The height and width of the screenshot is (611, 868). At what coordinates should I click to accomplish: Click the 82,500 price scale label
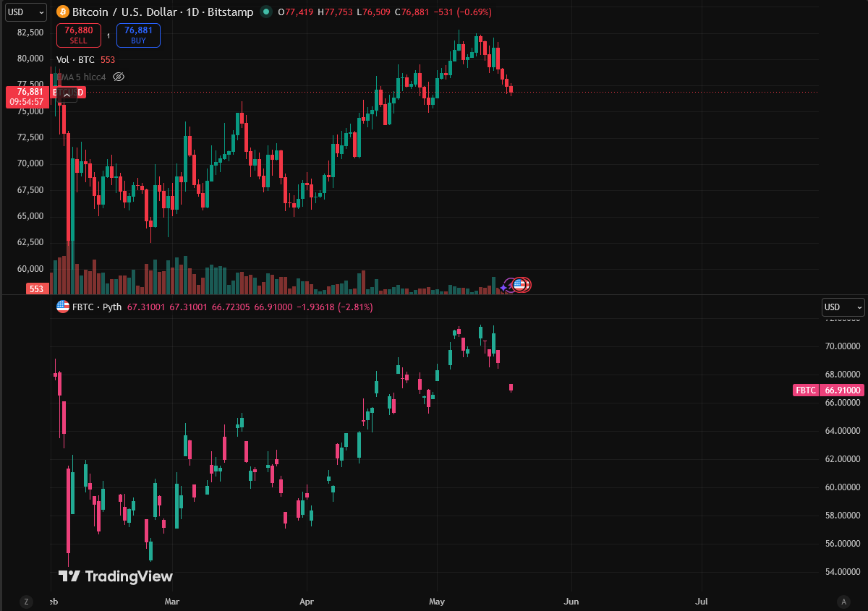click(30, 33)
